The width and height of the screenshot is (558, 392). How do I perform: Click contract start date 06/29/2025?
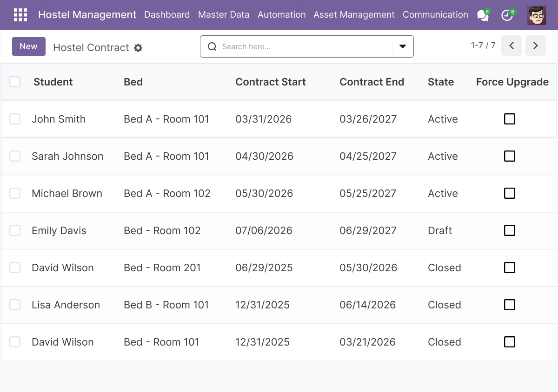(264, 268)
